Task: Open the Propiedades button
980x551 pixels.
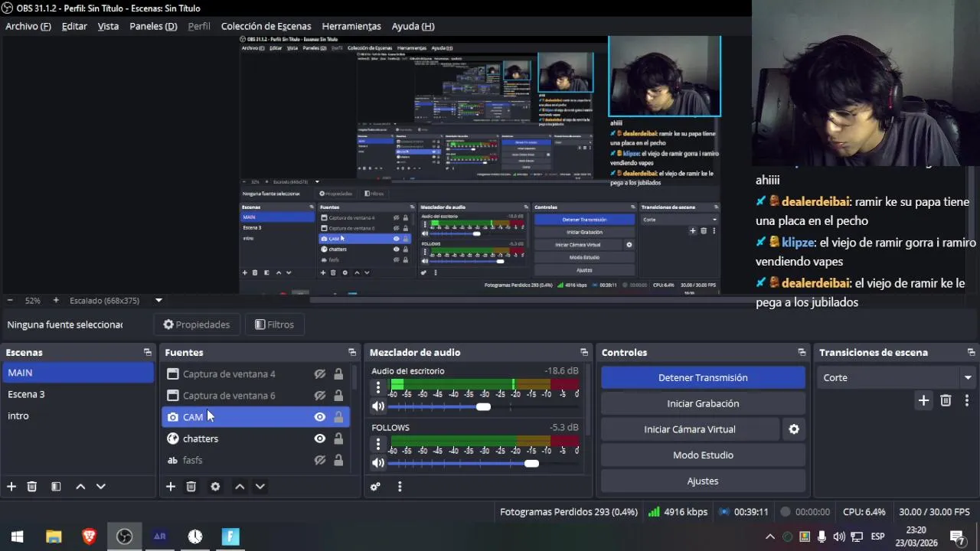Action: pyautogui.click(x=197, y=324)
